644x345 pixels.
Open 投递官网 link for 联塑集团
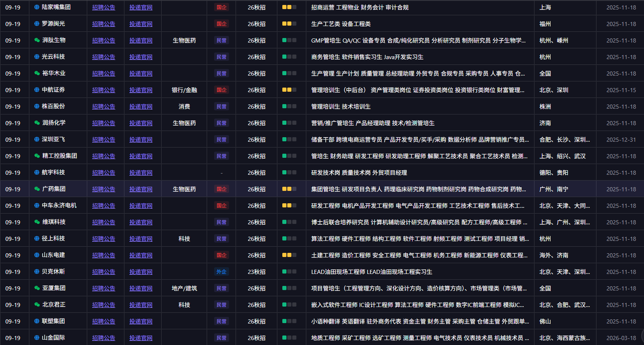[x=141, y=321]
